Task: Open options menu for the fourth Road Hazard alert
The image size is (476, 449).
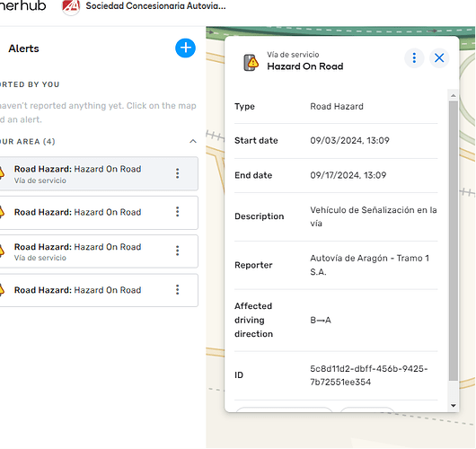Action: pos(178,290)
